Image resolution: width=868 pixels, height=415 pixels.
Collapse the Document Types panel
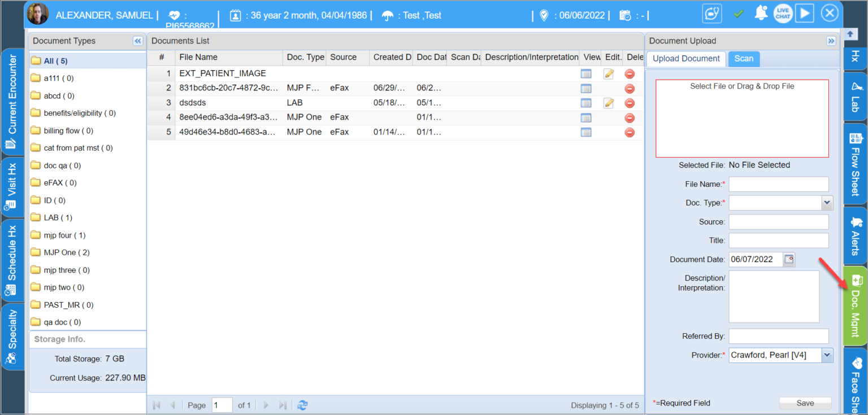click(137, 41)
